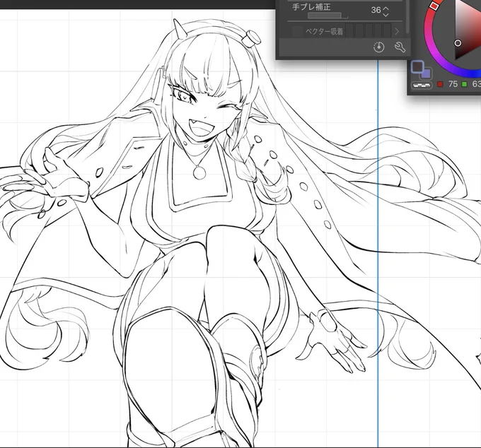Toggle the ベクター吸着 checkbox
The width and height of the screenshot is (481, 448).
tap(297, 32)
